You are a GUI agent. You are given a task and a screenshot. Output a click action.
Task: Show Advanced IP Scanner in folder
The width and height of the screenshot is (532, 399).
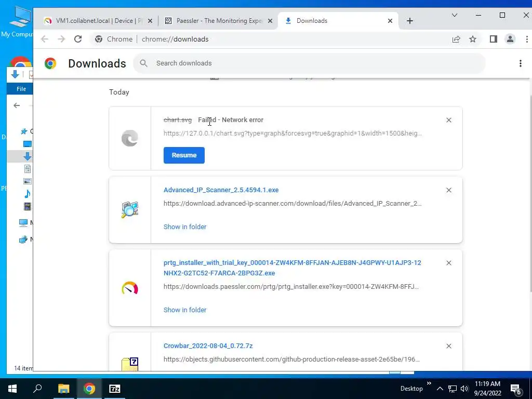(x=185, y=227)
